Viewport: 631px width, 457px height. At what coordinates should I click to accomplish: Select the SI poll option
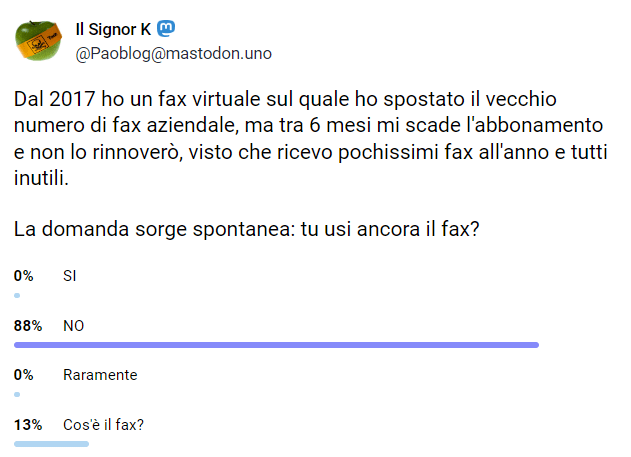70,275
